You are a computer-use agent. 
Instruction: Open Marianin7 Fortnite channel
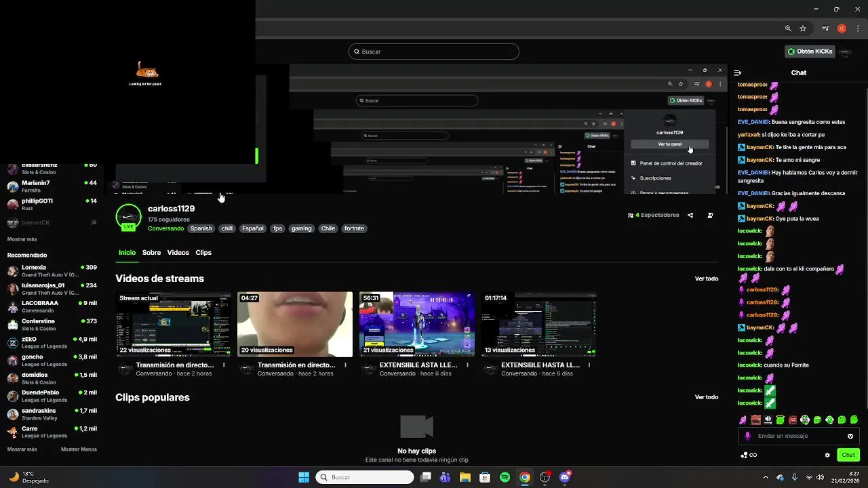pyautogui.click(x=52, y=186)
